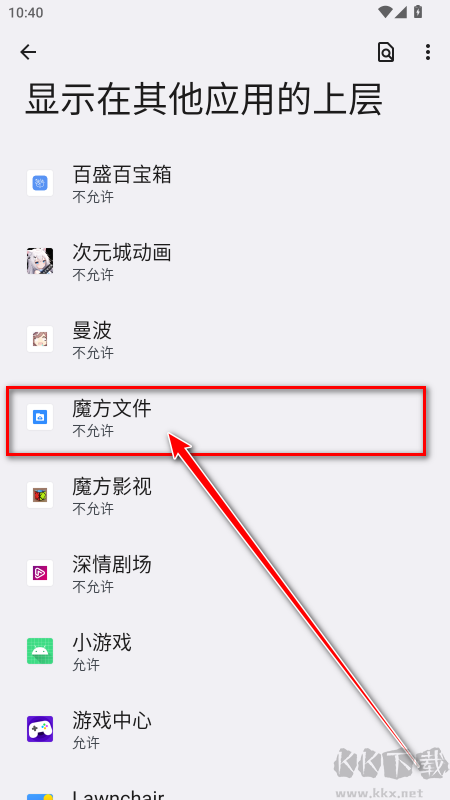Open 魔方文件 overlay permission entry
Image resolution: width=450 pixels, height=800 pixels.
pyautogui.click(x=225, y=417)
